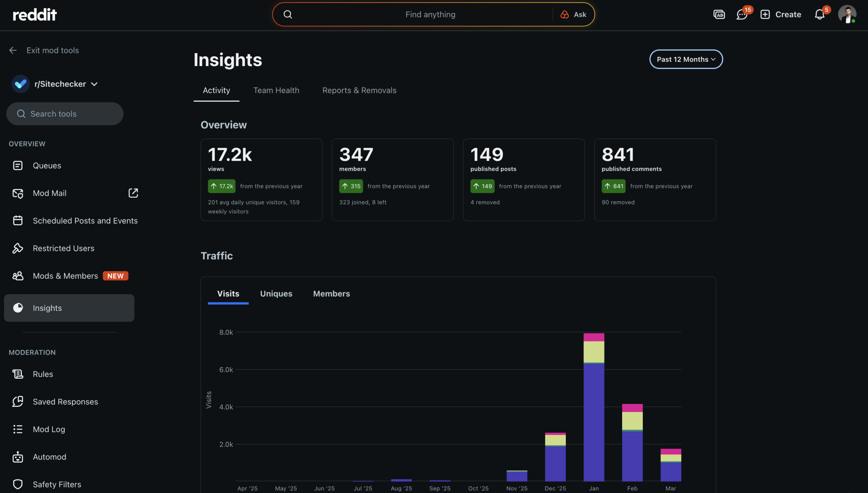Open the profile avatar menu
This screenshot has height=493, width=868.
pyautogui.click(x=847, y=14)
